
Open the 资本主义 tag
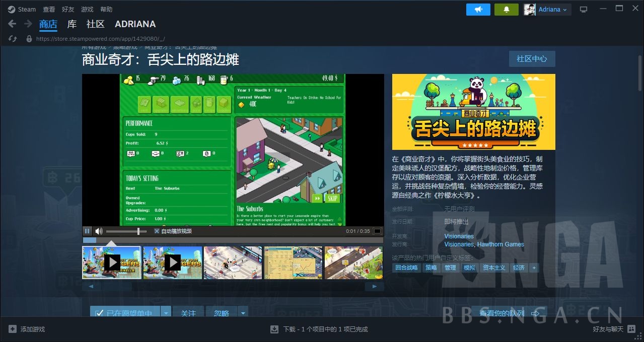click(494, 268)
